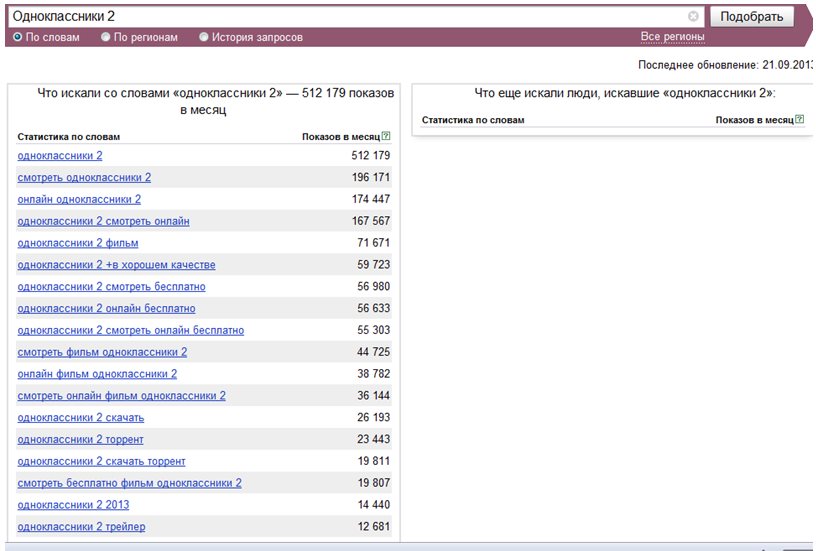
Task: Click the value '14 440'
Action: 374,505
